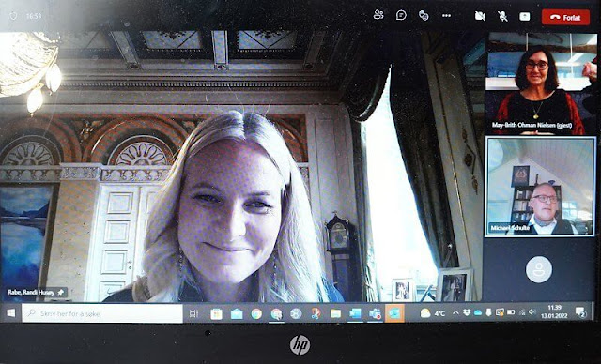This screenshot has height=364, width=601.
Task: Unmute the microphone
Action: (x=502, y=16)
